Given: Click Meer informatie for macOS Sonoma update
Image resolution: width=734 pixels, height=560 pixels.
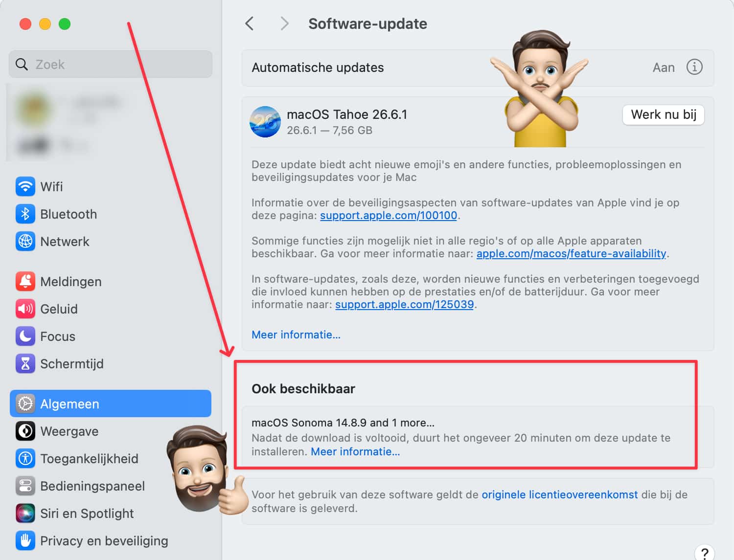Looking at the screenshot, I should 355,451.
